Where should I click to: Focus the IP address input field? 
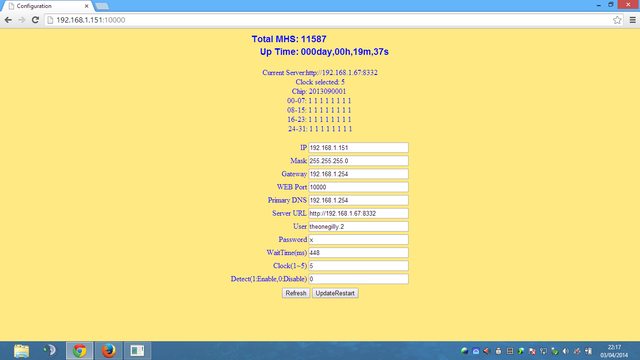[358, 148]
